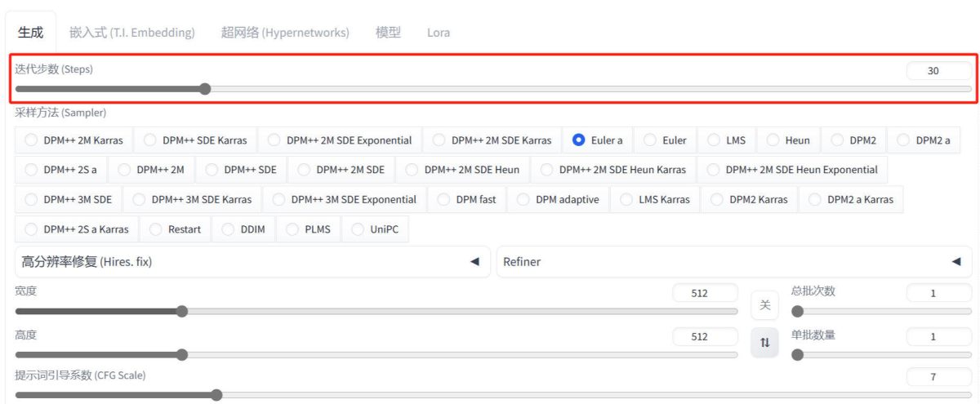Click the 总批次数 batch count field
Viewport: 980px width, 404px height.
point(938,294)
